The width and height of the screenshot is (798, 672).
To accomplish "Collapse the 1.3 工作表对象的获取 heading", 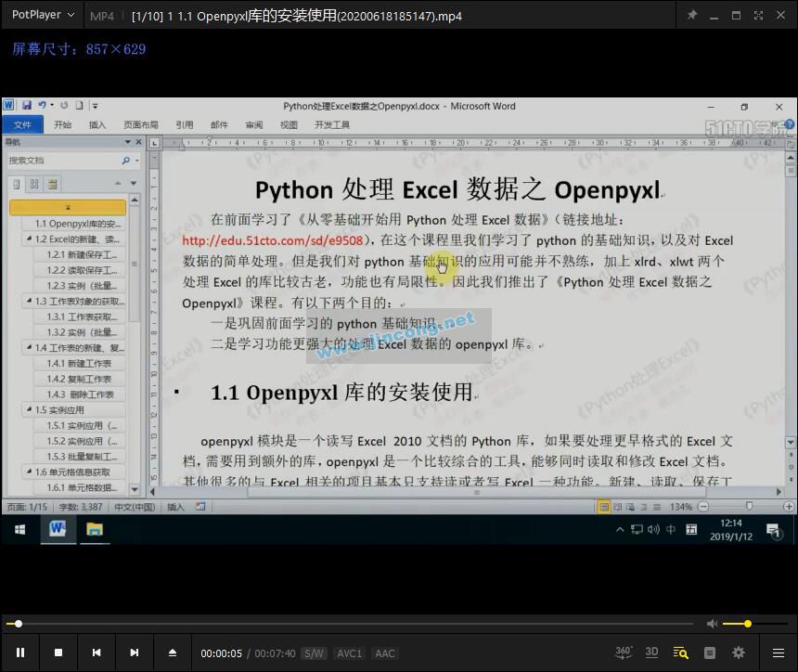I will point(29,301).
